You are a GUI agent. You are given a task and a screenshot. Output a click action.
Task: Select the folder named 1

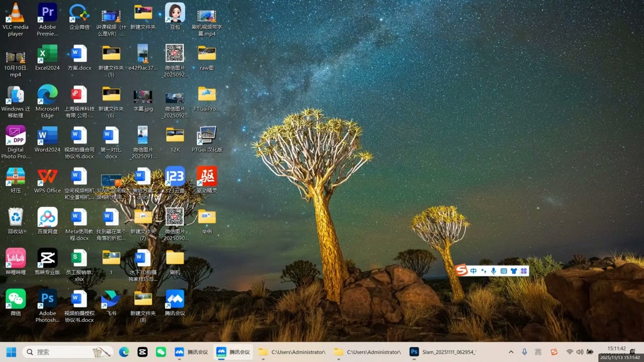(x=111, y=261)
